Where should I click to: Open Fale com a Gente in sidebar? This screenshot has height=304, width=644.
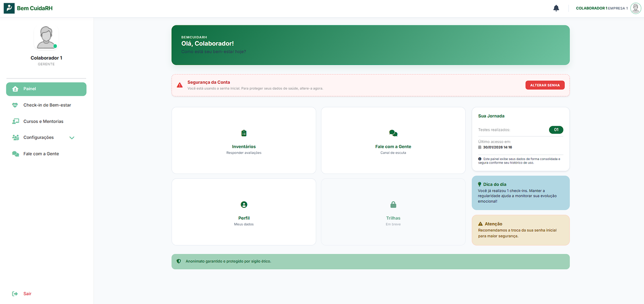pyautogui.click(x=41, y=154)
